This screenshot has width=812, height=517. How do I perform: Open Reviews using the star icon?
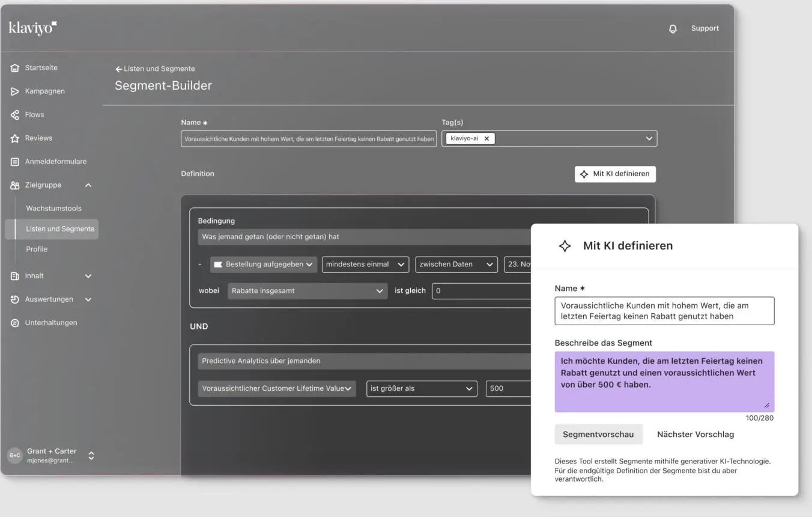tap(14, 138)
